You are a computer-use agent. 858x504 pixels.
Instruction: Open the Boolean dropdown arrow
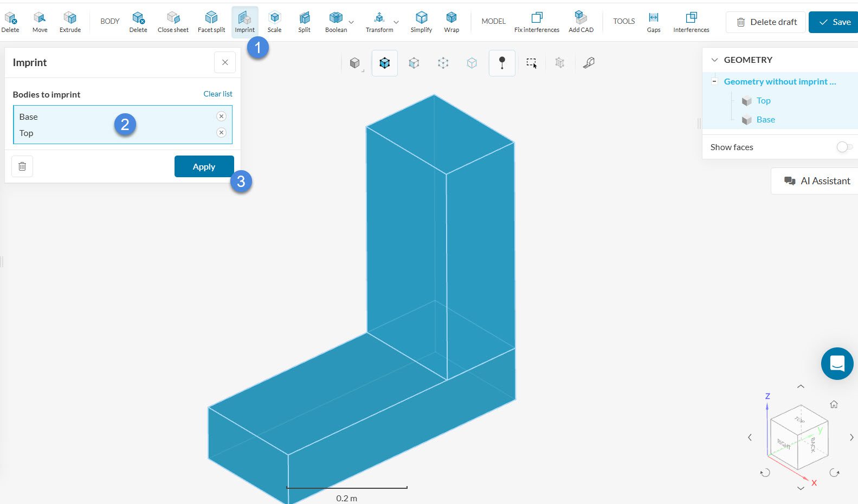(351, 22)
